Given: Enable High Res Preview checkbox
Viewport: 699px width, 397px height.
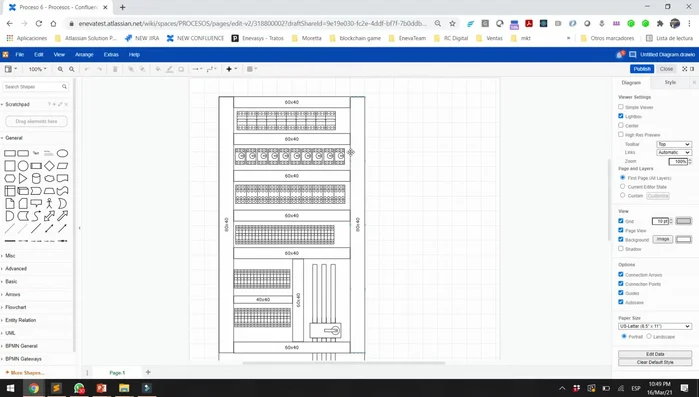Looking at the screenshot, I should (x=621, y=134).
